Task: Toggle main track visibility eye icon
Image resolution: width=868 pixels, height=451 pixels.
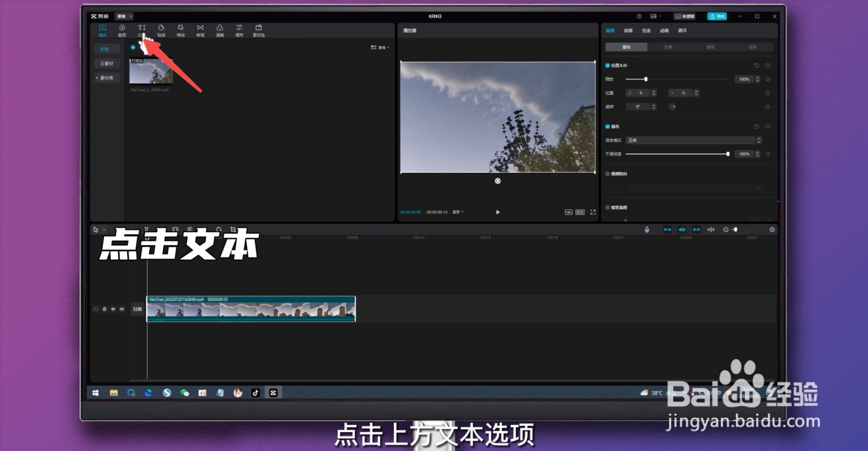Action: [x=113, y=309]
